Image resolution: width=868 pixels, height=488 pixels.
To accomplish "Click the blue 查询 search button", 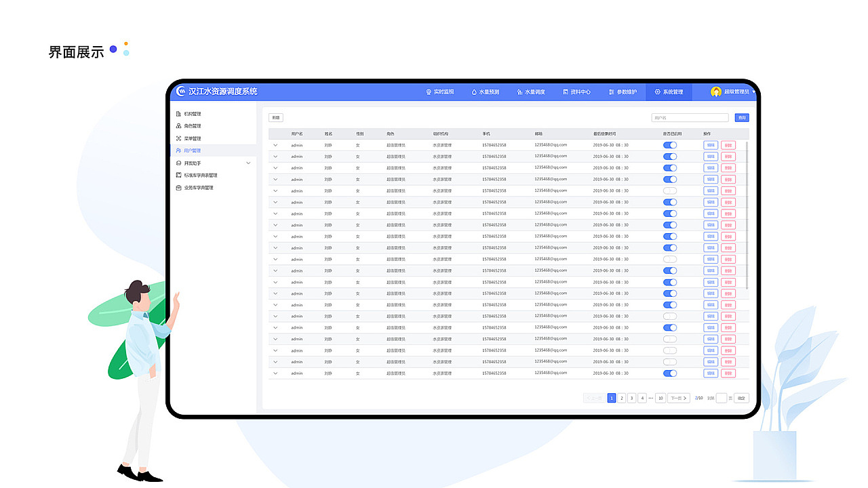I will click(x=742, y=118).
